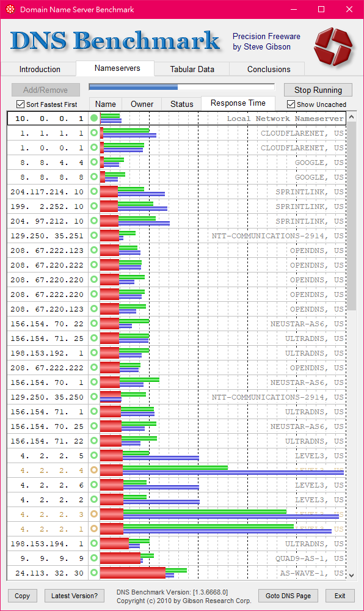Click status circle of 4.2.2.5
This screenshot has width=364, height=611.
pyautogui.click(x=94, y=455)
